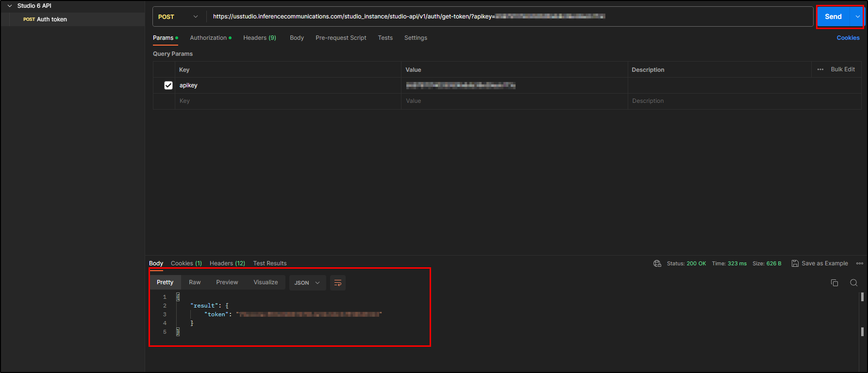This screenshot has width=868, height=373.
Task: Open the JSON format dropdown
Action: point(307,283)
